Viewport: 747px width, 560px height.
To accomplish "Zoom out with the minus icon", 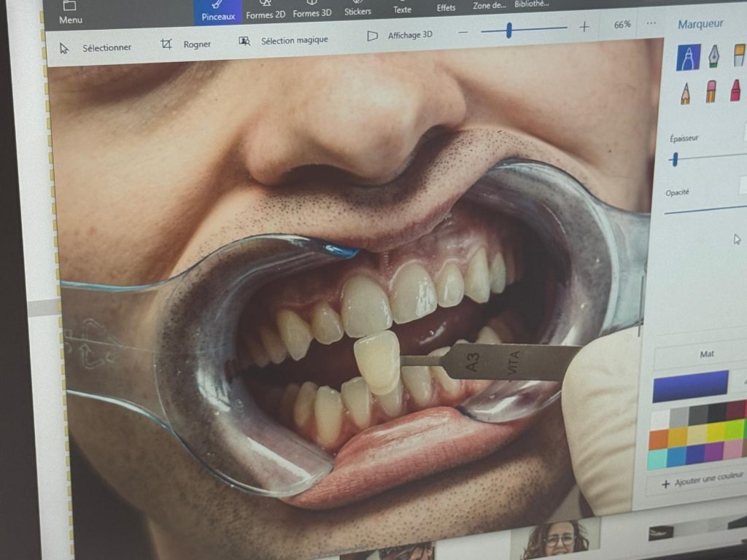I will (x=463, y=32).
